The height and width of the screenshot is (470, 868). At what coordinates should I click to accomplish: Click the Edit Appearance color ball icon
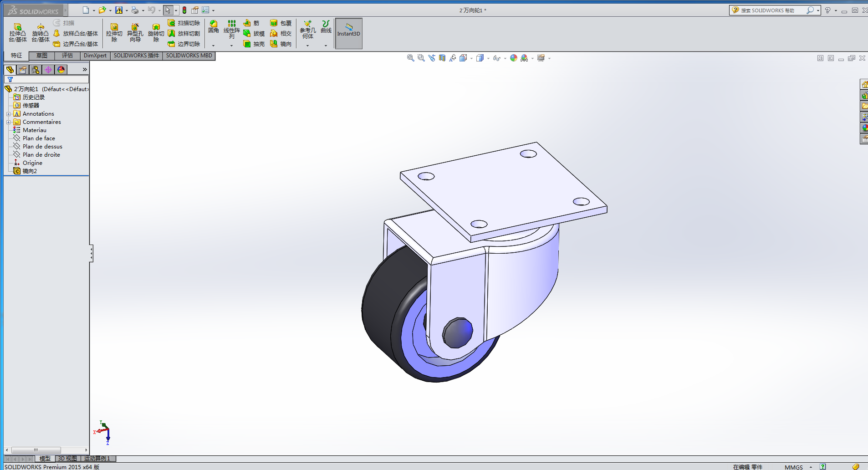[x=514, y=58]
